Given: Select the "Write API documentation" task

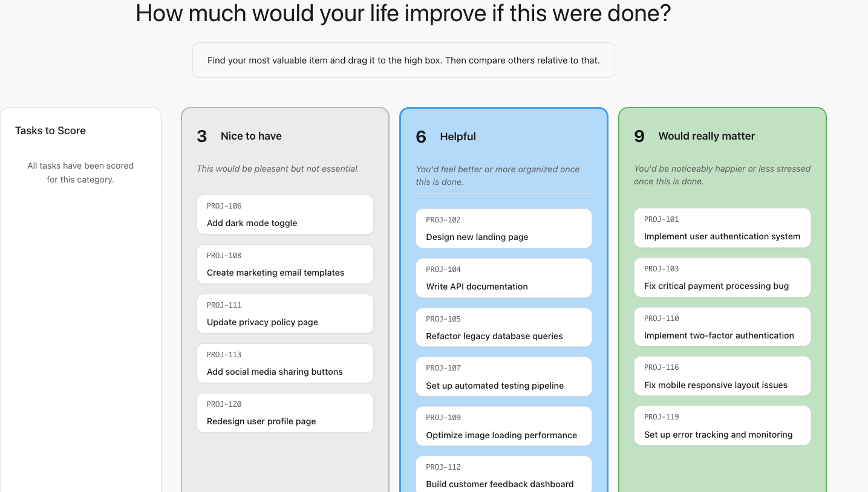Looking at the screenshot, I should click(x=503, y=278).
